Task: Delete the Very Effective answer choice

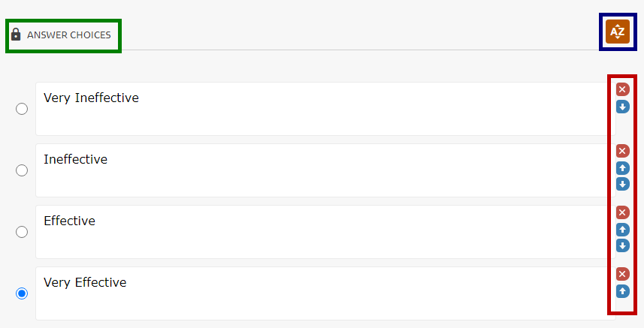Action: (x=622, y=274)
